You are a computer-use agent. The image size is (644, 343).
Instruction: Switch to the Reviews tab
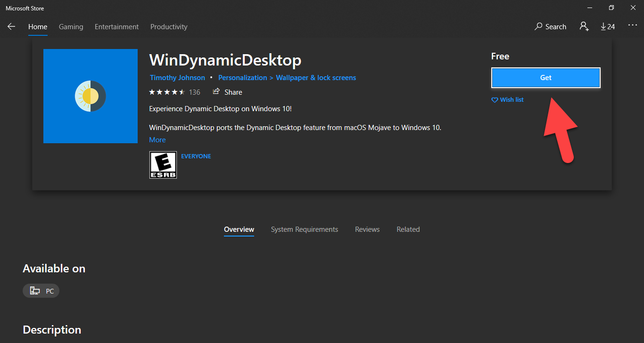coord(367,229)
